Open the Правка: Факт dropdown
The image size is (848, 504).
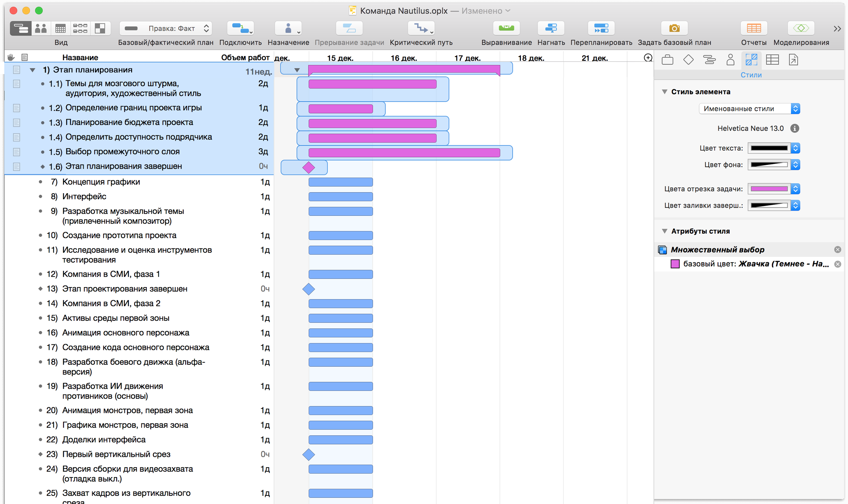[x=166, y=28]
